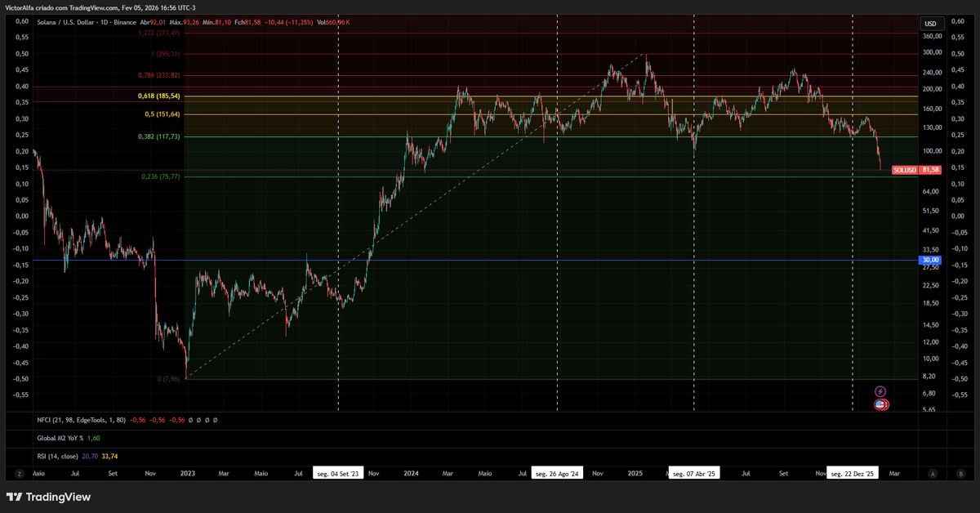980x513 pixels.
Task: Click the 2023 year label on time axis
Action: click(188, 473)
